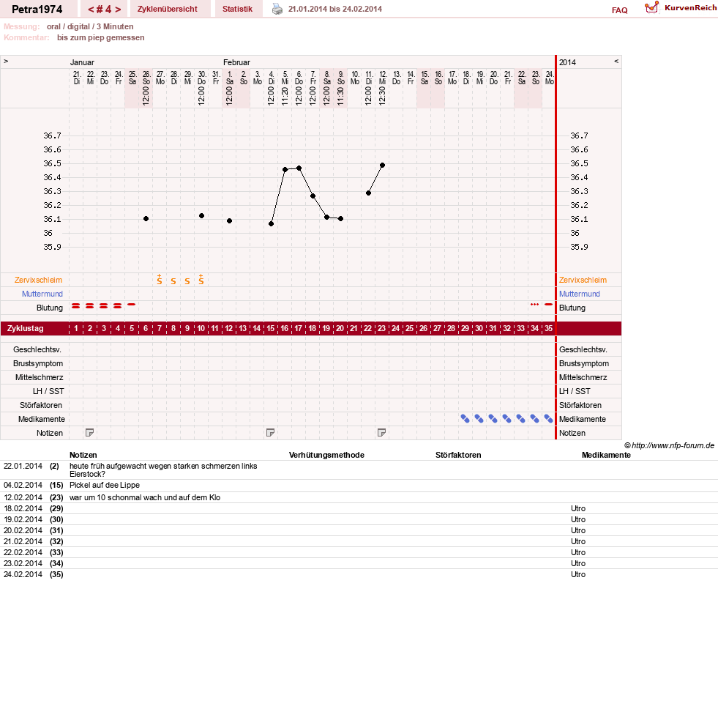Select temperature point on cycle day 18
718x728 pixels.
313,196
